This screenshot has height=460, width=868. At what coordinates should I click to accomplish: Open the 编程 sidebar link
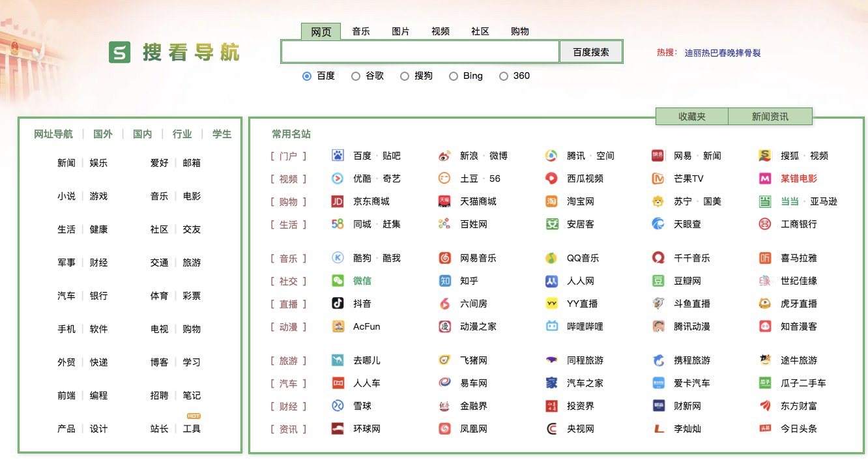pyautogui.click(x=99, y=395)
